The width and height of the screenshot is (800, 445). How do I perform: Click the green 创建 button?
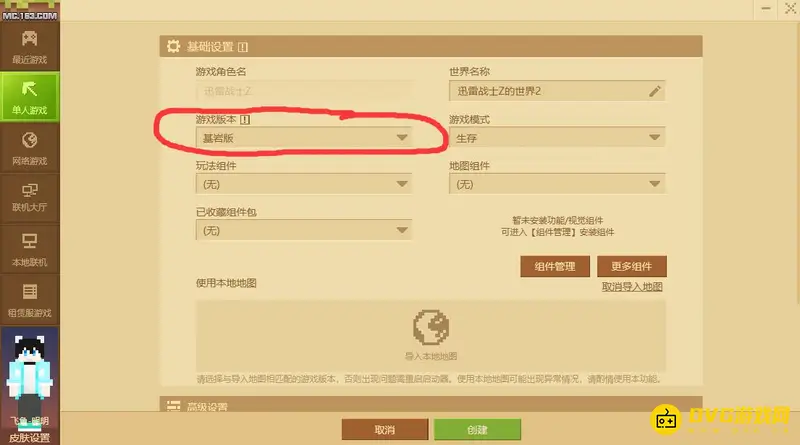pos(478,430)
